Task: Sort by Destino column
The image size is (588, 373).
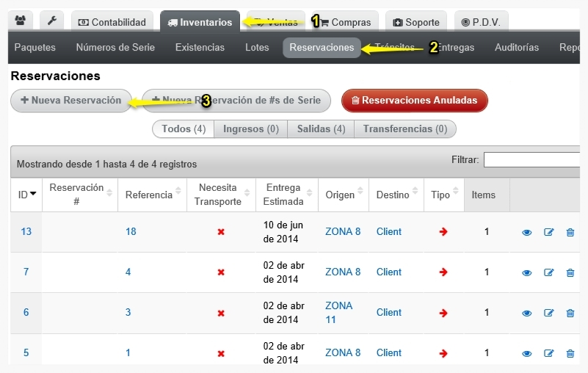Action: pos(396,195)
